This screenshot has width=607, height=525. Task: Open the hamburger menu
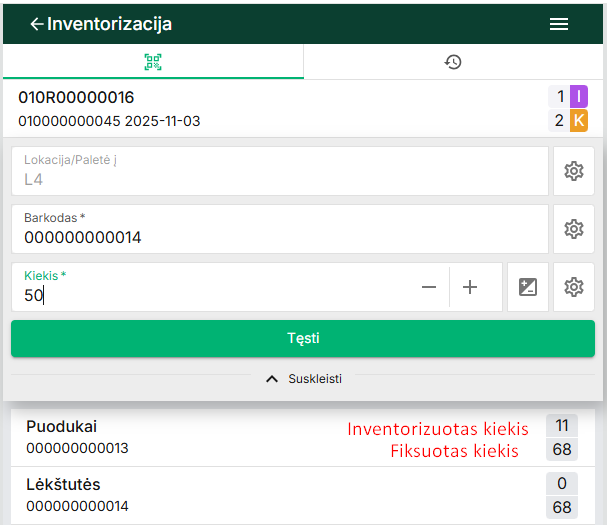[x=559, y=24]
